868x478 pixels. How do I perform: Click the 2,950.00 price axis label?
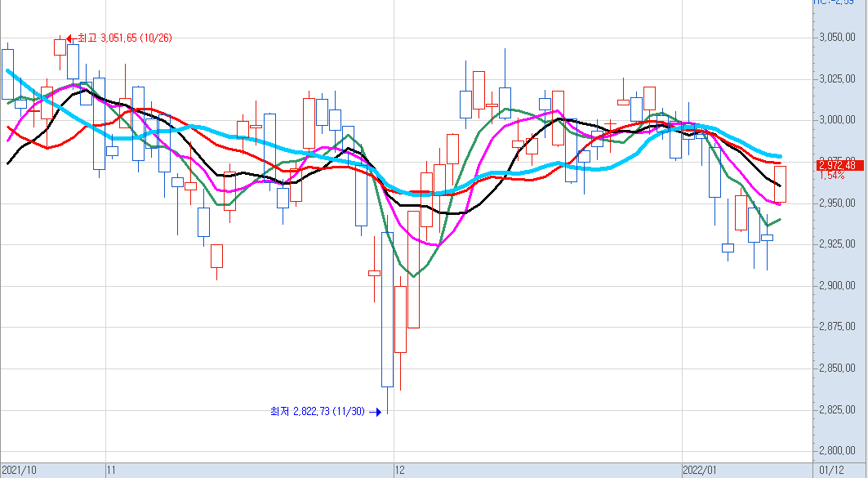[x=838, y=203]
